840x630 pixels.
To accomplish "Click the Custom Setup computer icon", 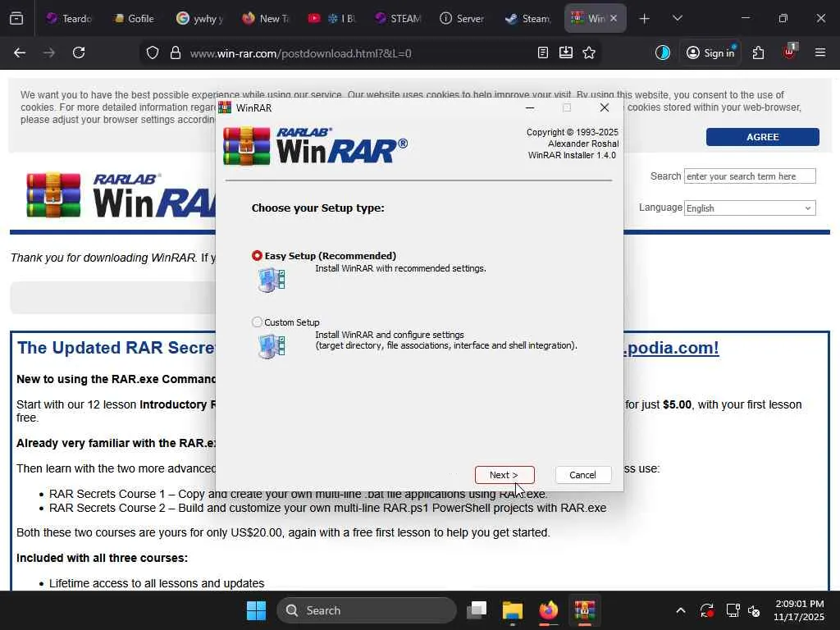I will (272, 346).
